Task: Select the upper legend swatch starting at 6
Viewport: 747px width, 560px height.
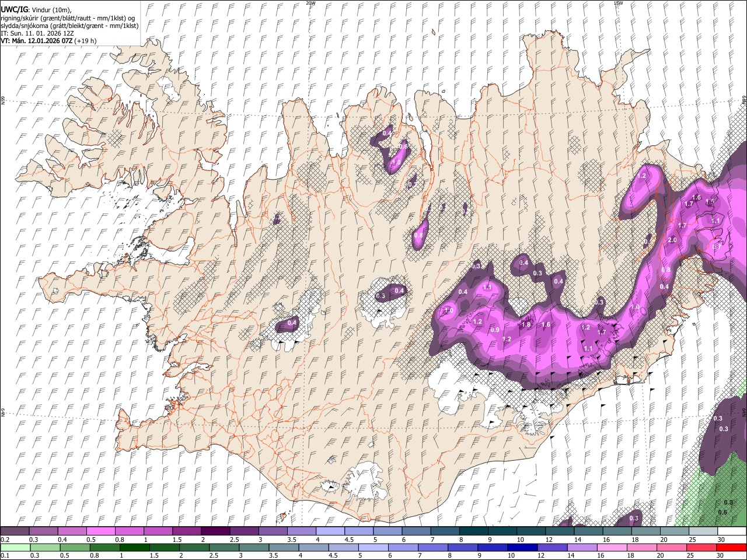Action: click(416, 531)
